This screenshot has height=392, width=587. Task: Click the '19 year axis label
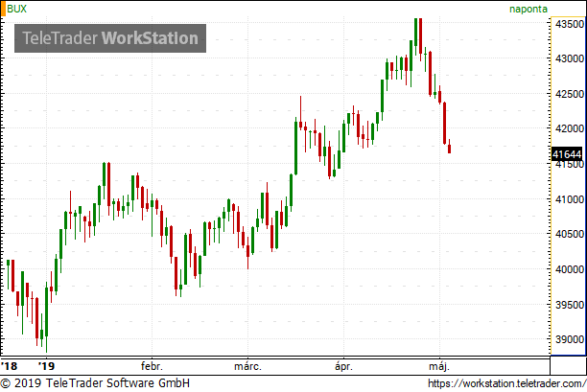[x=47, y=365]
